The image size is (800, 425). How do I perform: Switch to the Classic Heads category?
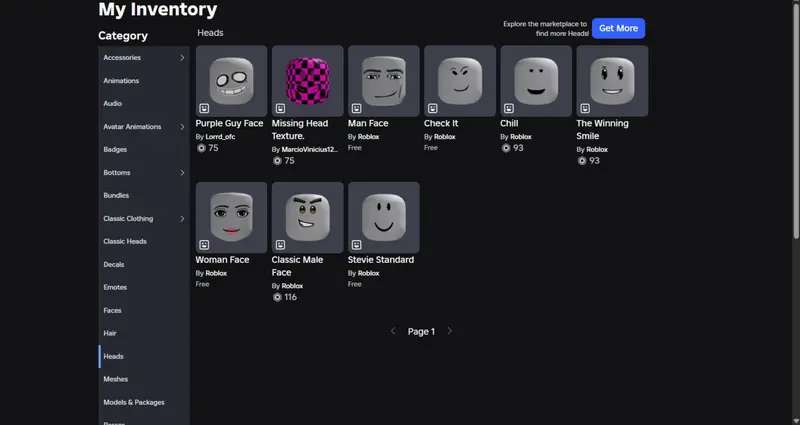[x=125, y=241]
